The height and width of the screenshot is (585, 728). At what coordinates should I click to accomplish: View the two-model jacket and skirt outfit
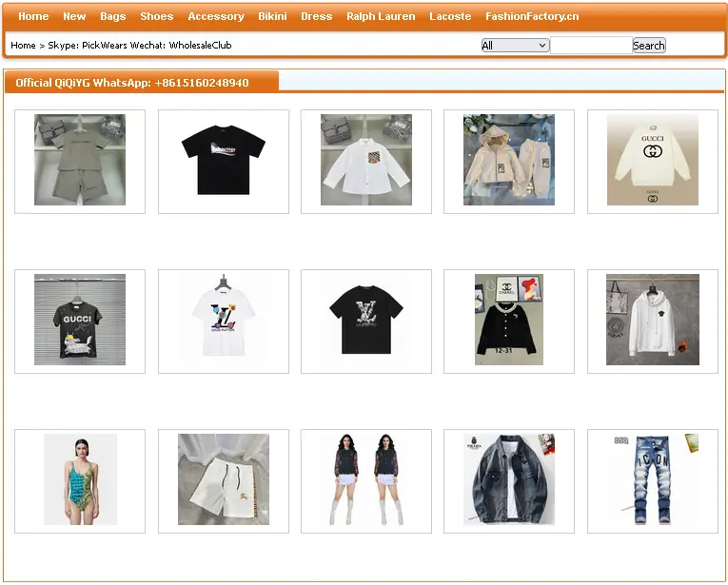pos(366,479)
